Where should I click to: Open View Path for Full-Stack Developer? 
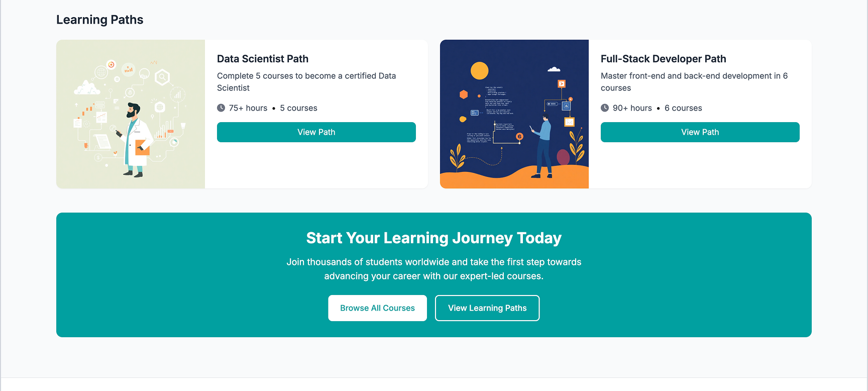point(700,132)
